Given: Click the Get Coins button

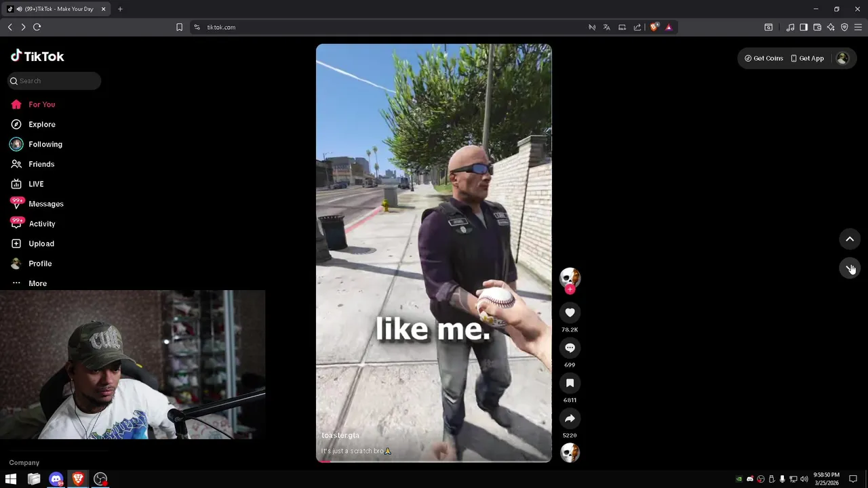Looking at the screenshot, I should 764,58.
